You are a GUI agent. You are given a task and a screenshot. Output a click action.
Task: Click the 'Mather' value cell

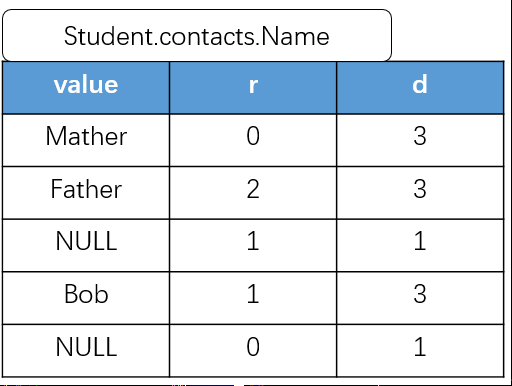[x=86, y=140]
